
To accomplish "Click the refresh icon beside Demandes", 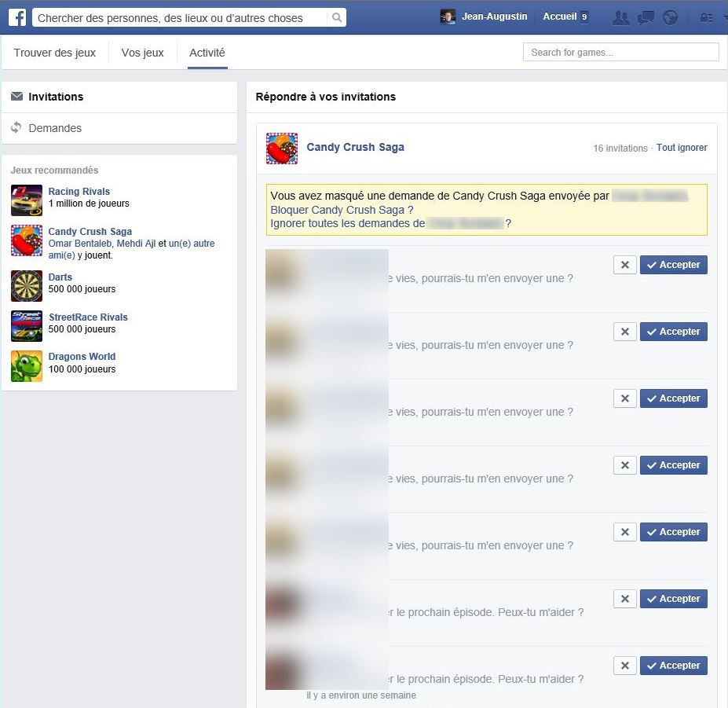I will point(16,127).
